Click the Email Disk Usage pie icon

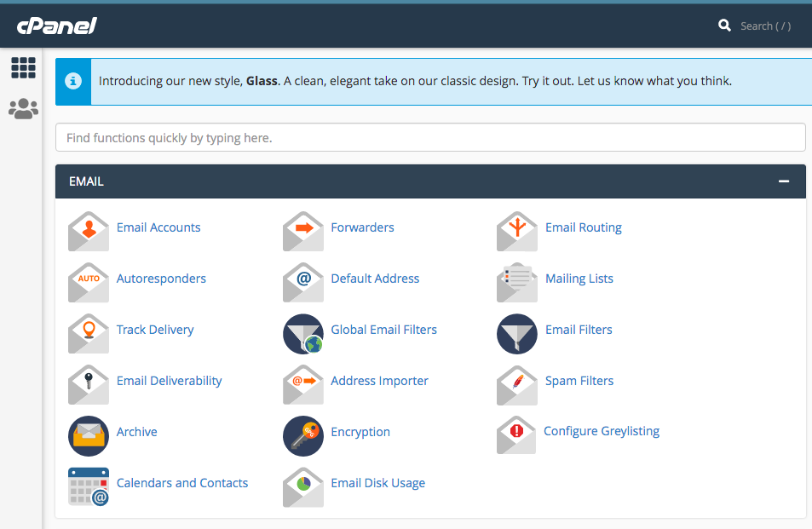303,487
